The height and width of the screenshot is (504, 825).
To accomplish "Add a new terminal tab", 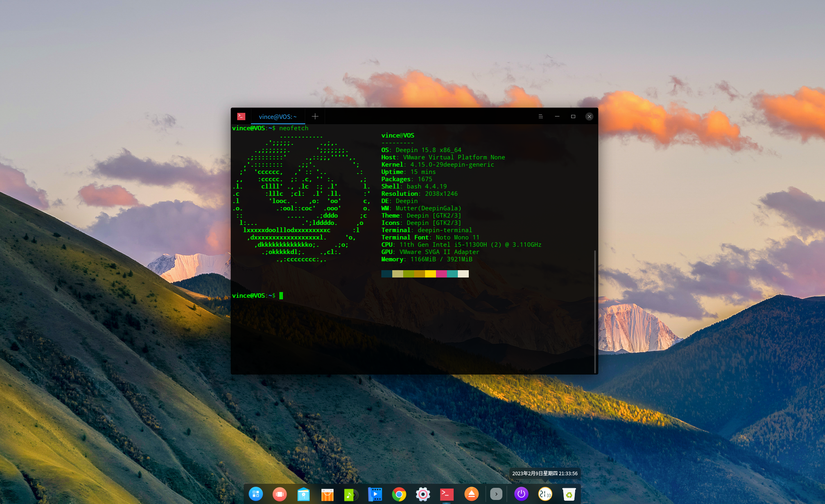I will [x=315, y=116].
